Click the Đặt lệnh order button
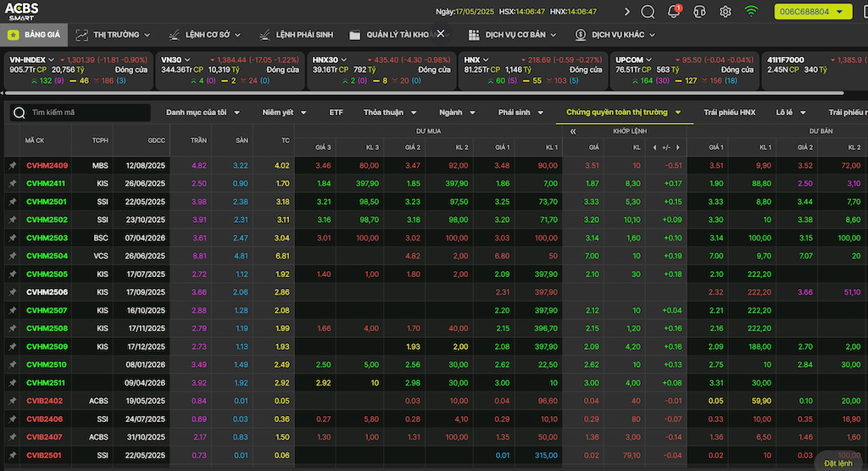 coord(838,463)
